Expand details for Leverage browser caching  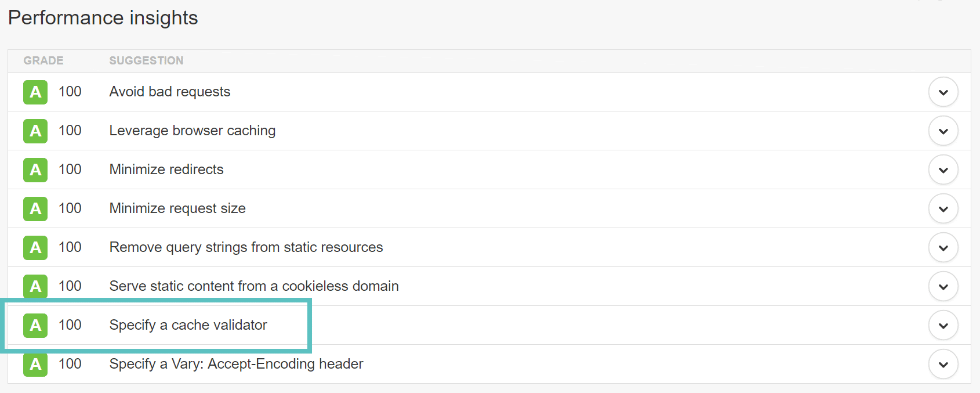coord(943,131)
